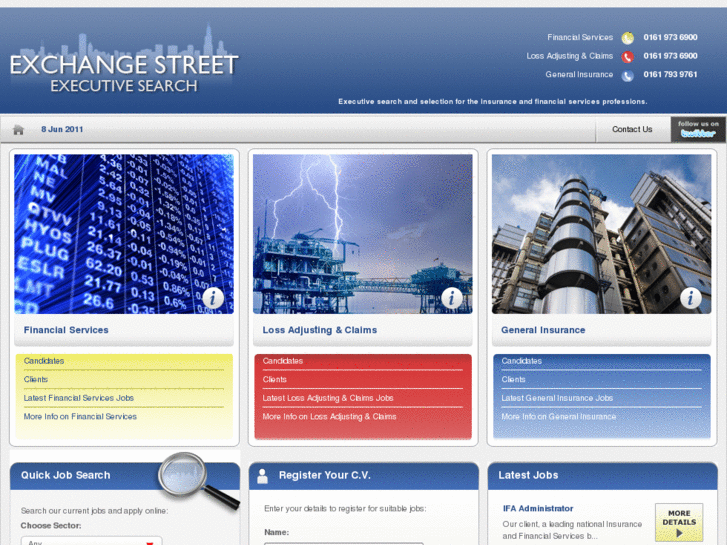The width and height of the screenshot is (727, 545).
Task: Open More Info on General Insurance link
Action: coord(559,417)
